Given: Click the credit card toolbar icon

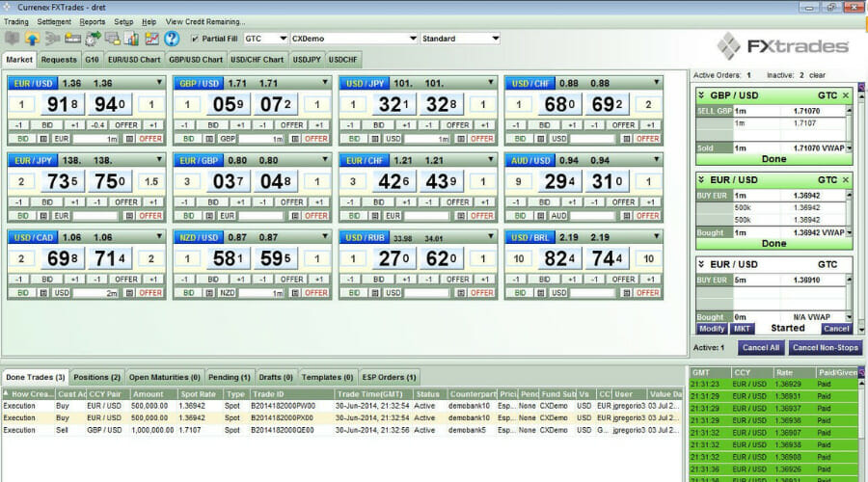Looking at the screenshot, I should [x=72, y=39].
